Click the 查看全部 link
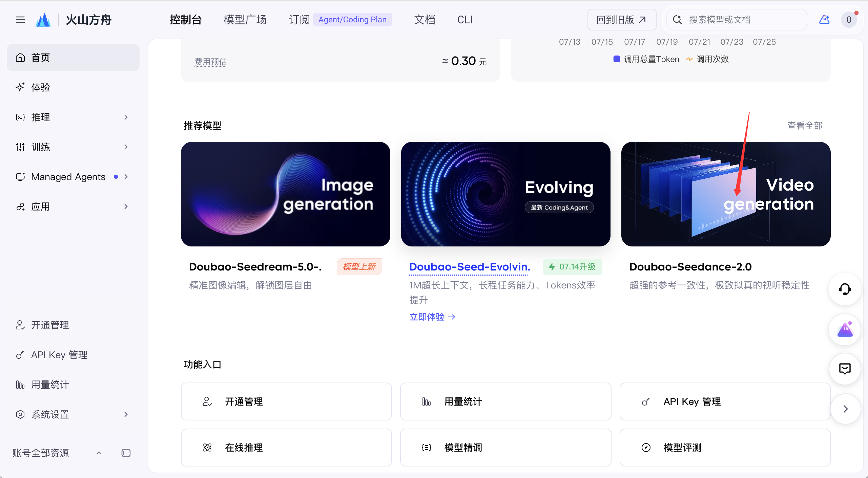 (805, 126)
